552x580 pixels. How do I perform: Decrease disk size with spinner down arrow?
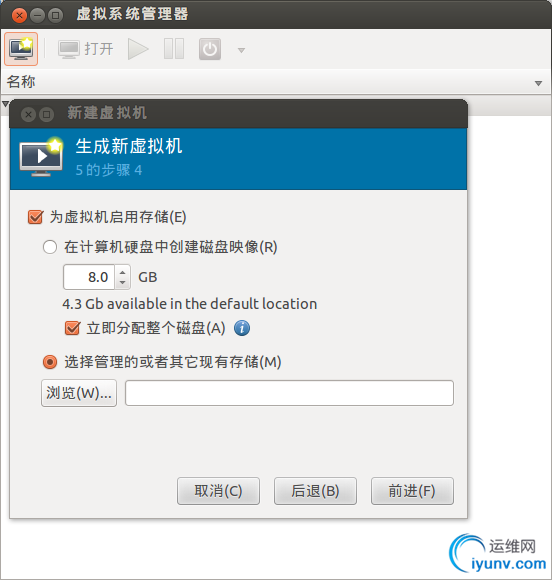[122, 283]
